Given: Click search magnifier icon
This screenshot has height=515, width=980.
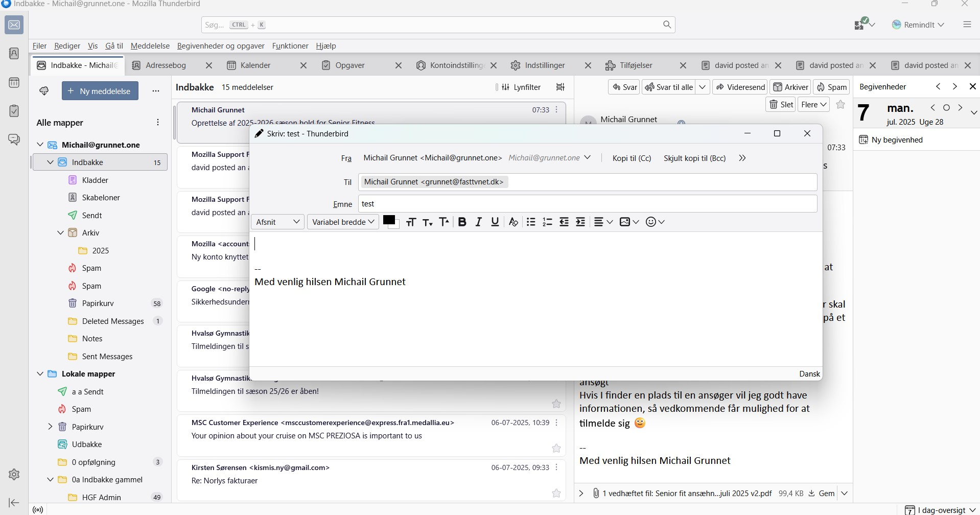Looking at the screenshot, I should [667, 25].
